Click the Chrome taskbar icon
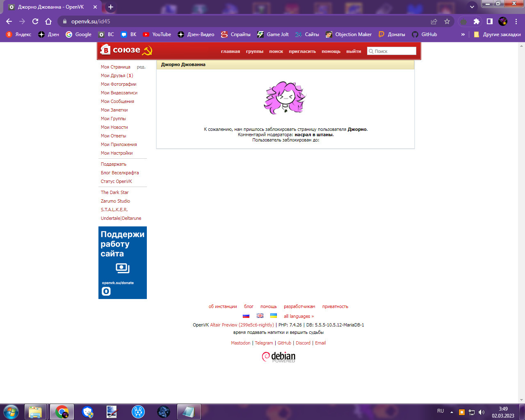This screenshot has width=525, height=420. coord(62,412)
